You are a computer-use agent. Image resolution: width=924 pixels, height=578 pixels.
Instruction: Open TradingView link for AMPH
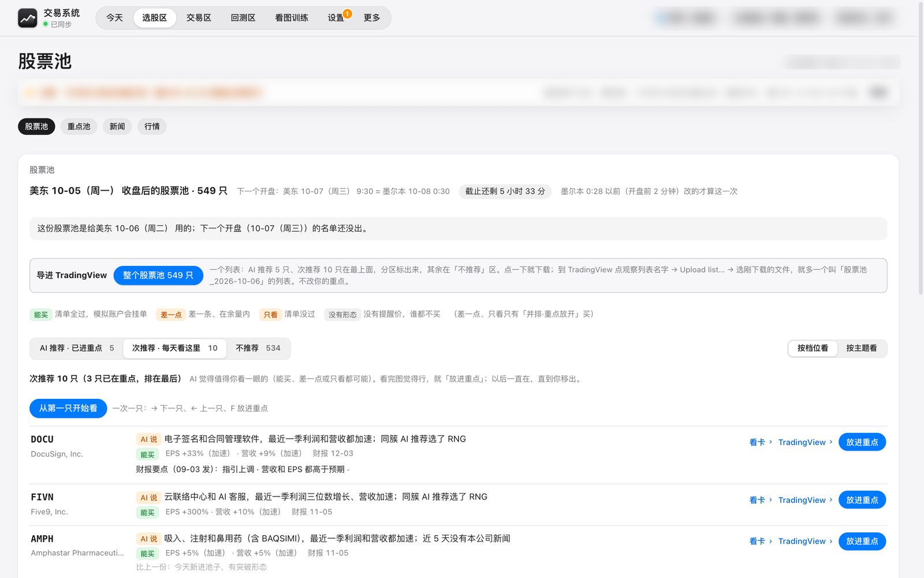pyautogui.click(x=805, y=541)
